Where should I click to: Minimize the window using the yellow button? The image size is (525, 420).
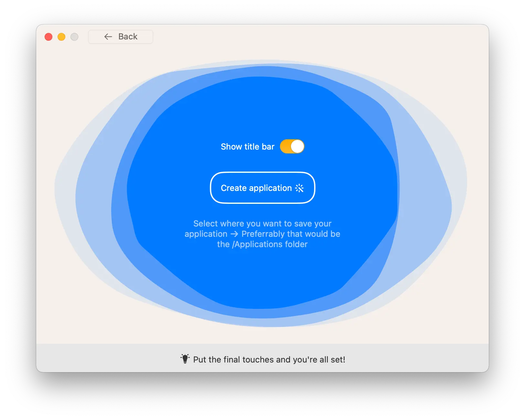(61, 37)
